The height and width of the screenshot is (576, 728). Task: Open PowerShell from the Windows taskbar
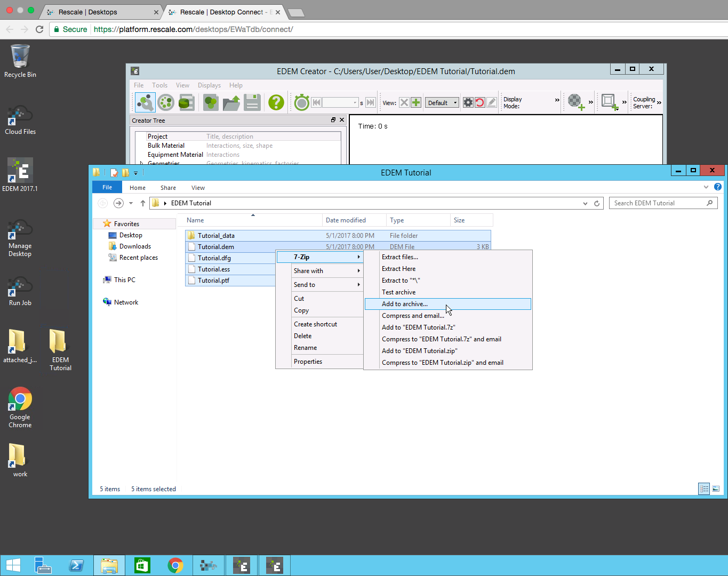tap(76, 565)
